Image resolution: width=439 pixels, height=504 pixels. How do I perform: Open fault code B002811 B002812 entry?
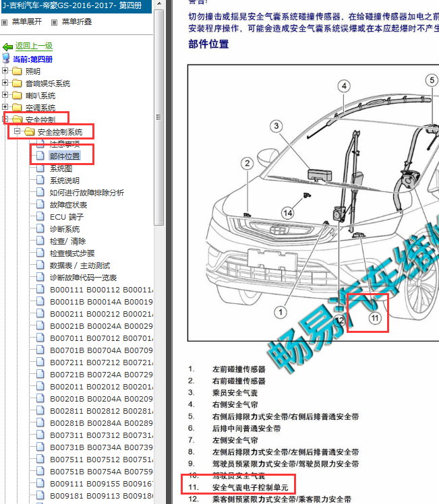[x=101, y=411]
